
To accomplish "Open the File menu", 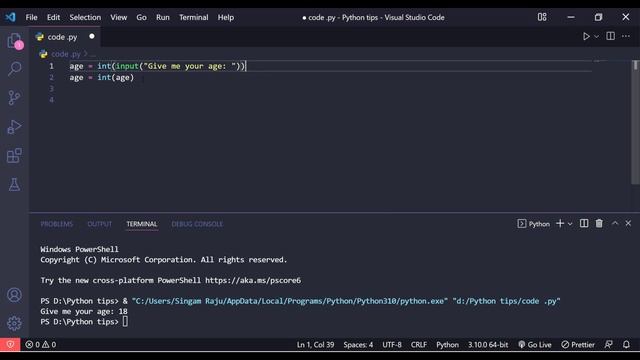I will click(31, 17).
